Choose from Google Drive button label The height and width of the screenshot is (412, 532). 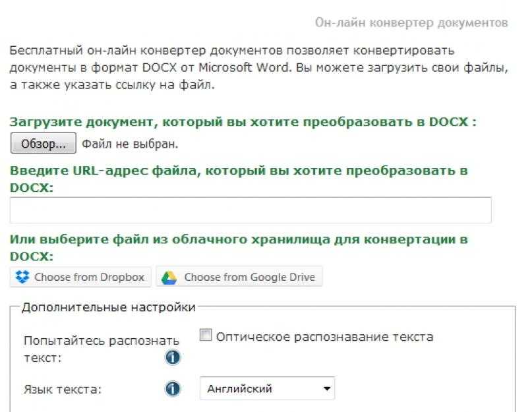250,277
